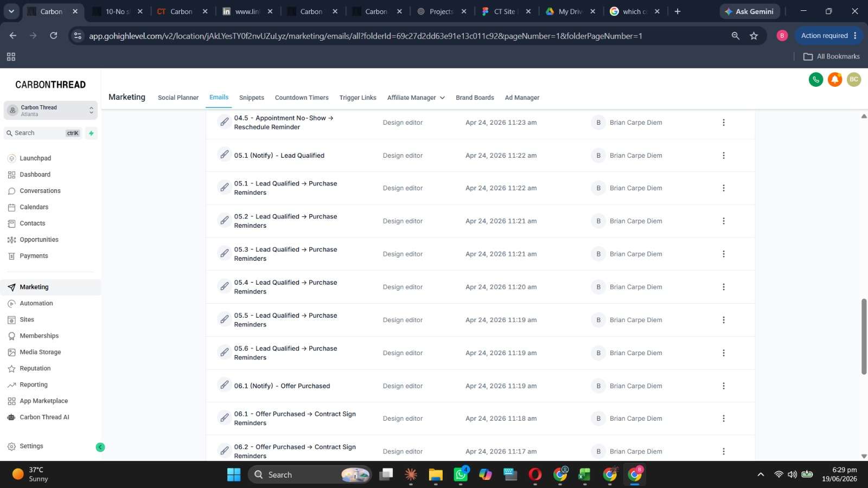Click Windows taskbar Search box
This screenshot has width=868, height=488.
(310, 475)
